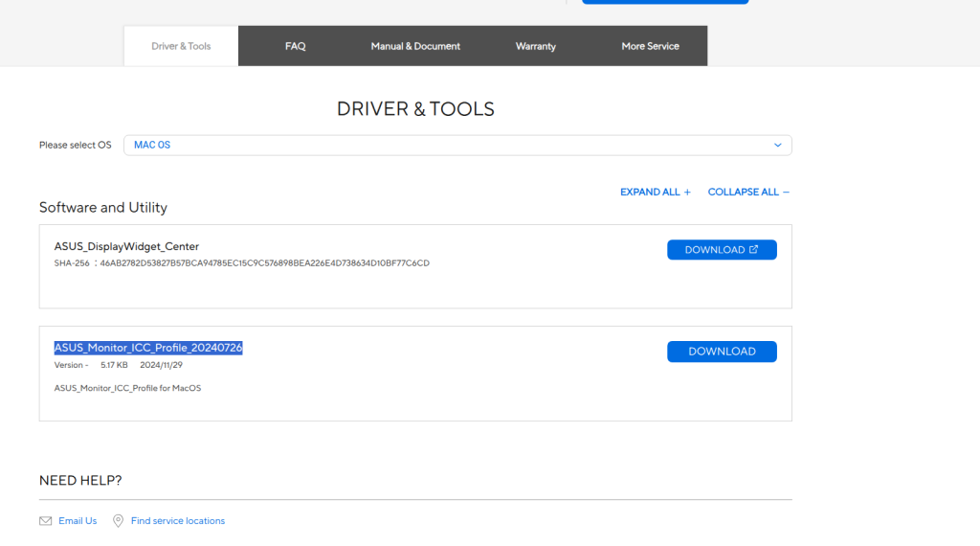Select the Driver & Tools tab
980x546 pixels.
181,46
